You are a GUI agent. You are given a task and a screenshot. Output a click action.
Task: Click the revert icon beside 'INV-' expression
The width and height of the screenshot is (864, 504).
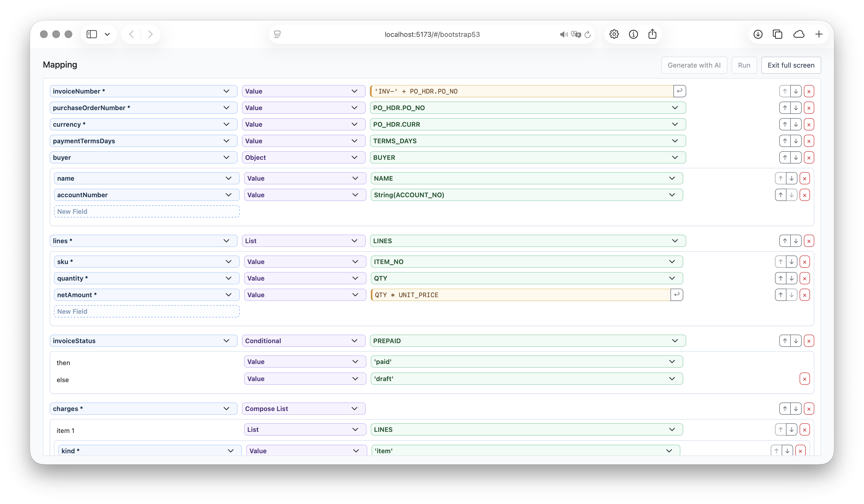click(680, 91)
